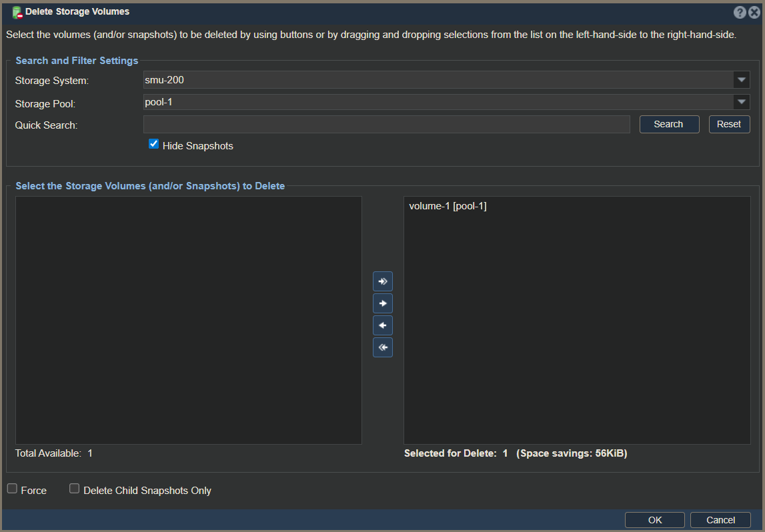Click the Reset button

click(730, 125)
